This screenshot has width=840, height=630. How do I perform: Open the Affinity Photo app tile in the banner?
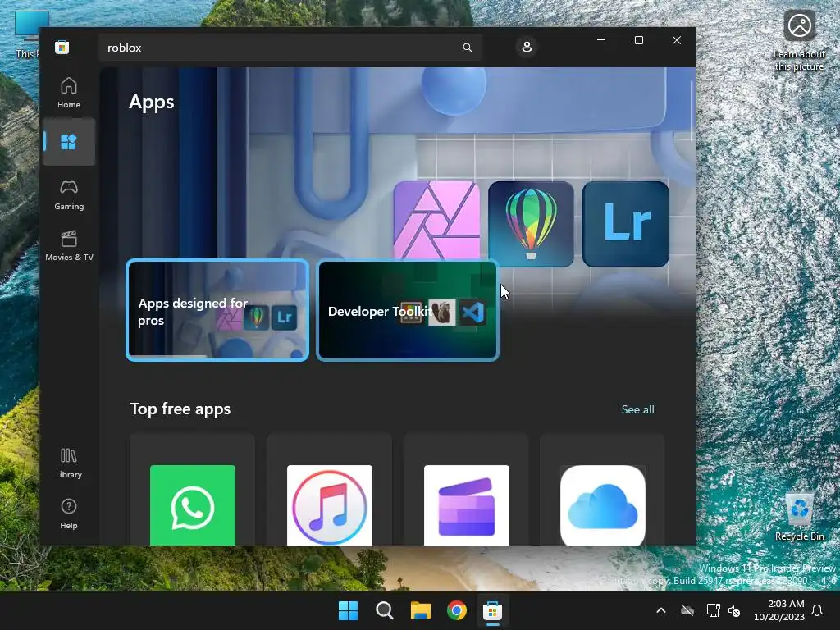pyautogui.click(x=436, y=221)
